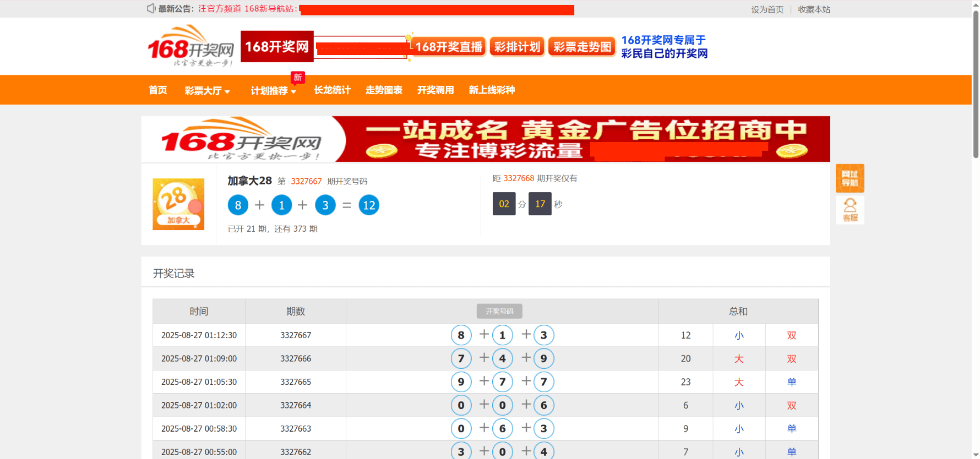
Task: Click the blue result ball 12
Action: [x=369, y=205]
